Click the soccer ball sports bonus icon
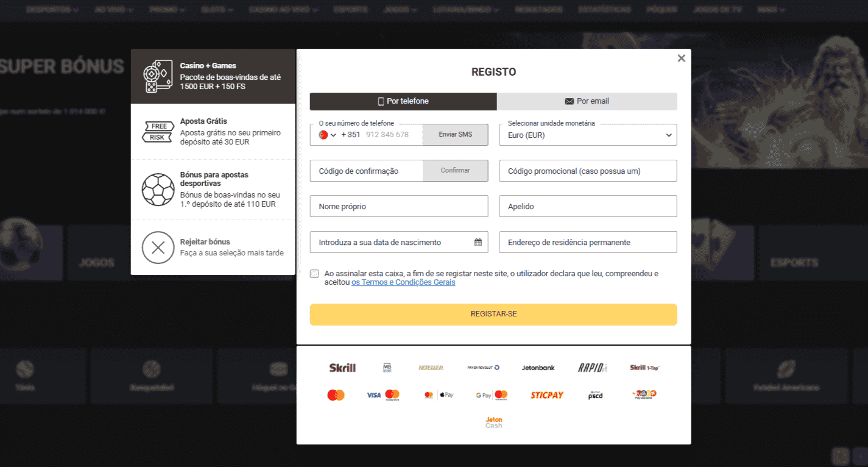Image resolution: width=868 pixels, height=467 pixels. point(158,190)
